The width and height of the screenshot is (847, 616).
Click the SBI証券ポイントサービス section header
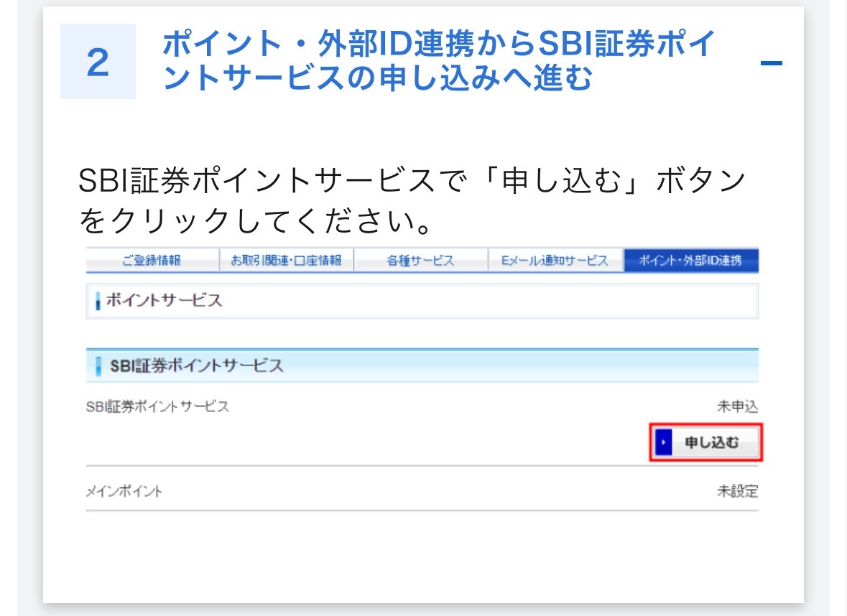422,365
